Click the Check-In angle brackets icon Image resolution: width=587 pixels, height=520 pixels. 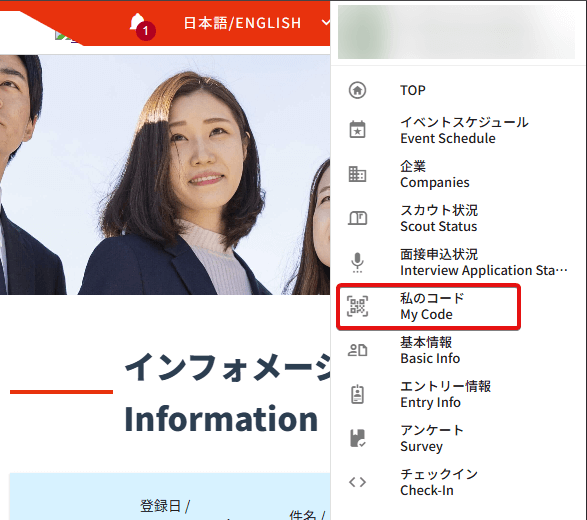(x=358, y=482)
